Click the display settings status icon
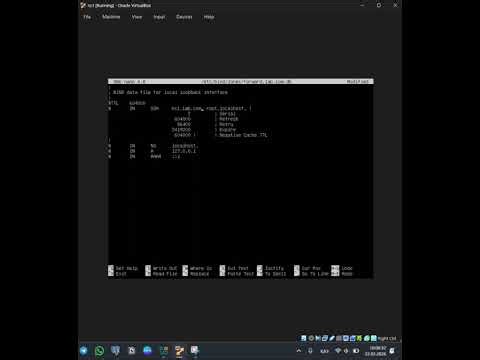480x360 pixels. 346,338
